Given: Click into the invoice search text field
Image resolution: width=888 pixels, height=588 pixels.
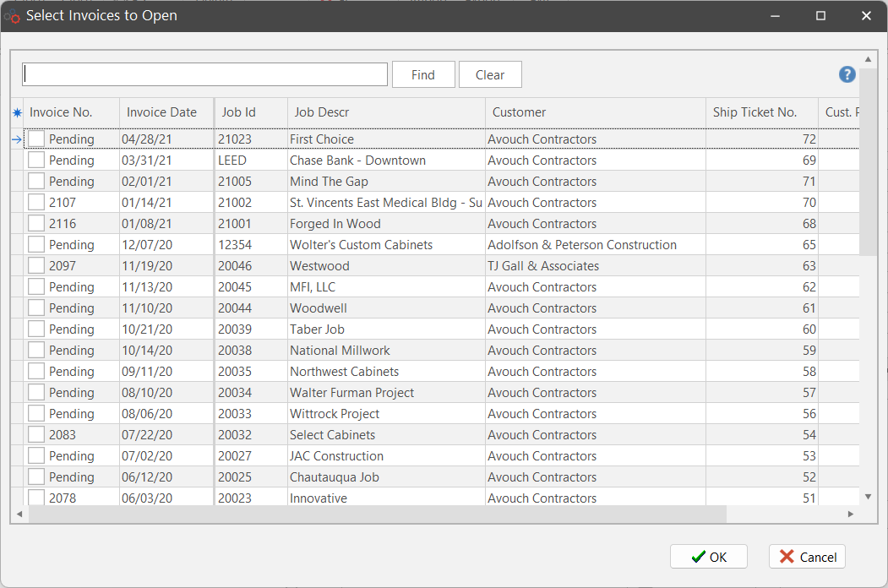Looking at the screenshot, I should coord(204,74).
